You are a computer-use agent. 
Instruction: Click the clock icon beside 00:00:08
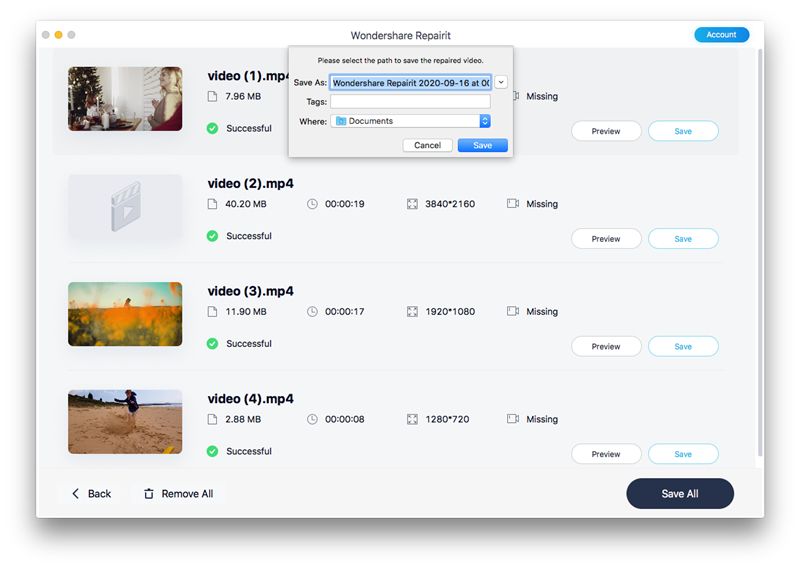click(x=312, y=419)
